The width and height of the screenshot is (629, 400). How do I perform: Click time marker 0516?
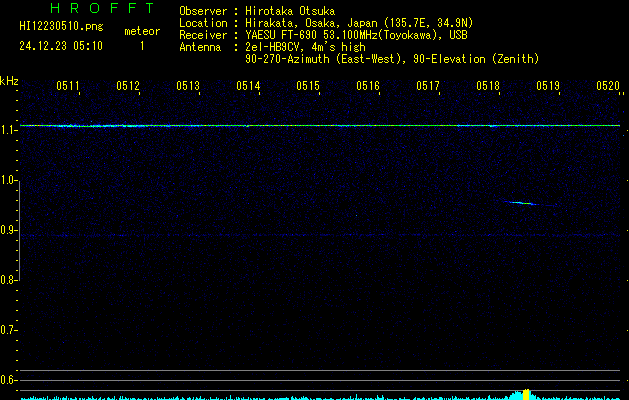tap(368, 86)
